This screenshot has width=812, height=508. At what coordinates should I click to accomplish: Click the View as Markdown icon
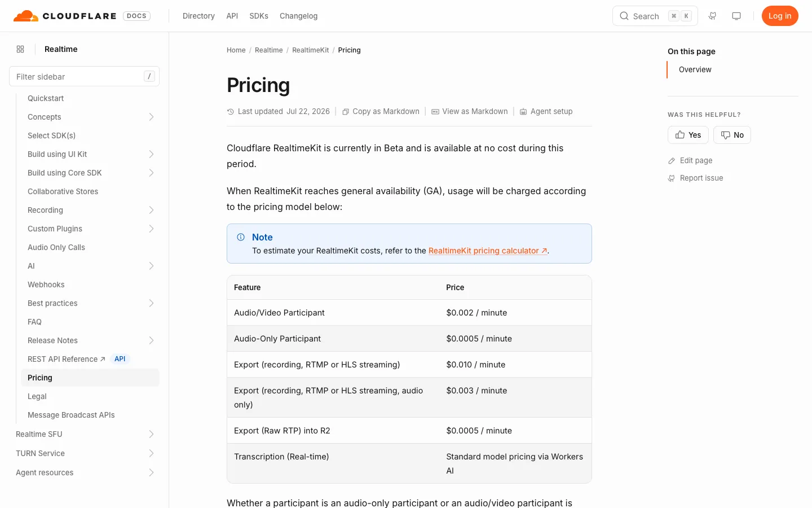click(435, 112)
